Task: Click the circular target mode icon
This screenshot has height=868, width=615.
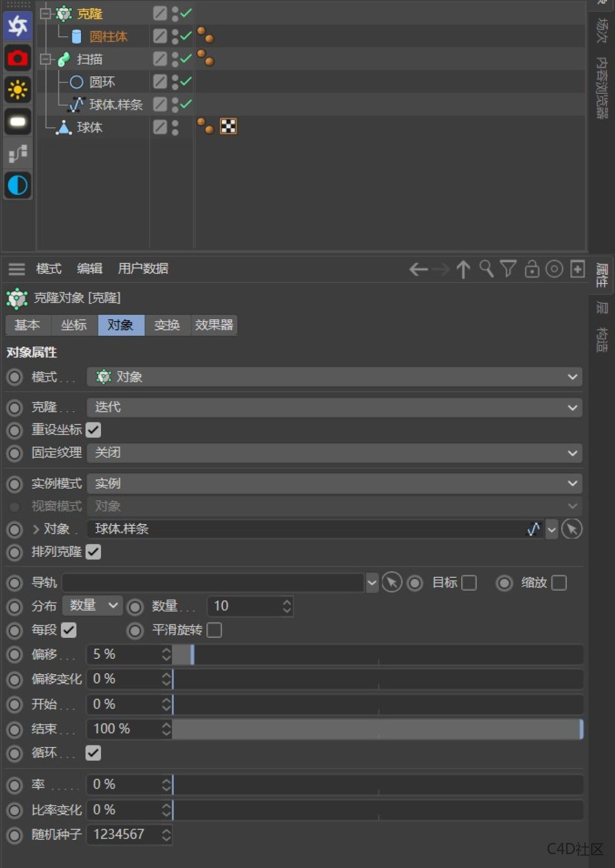Action: pos(554,269)
